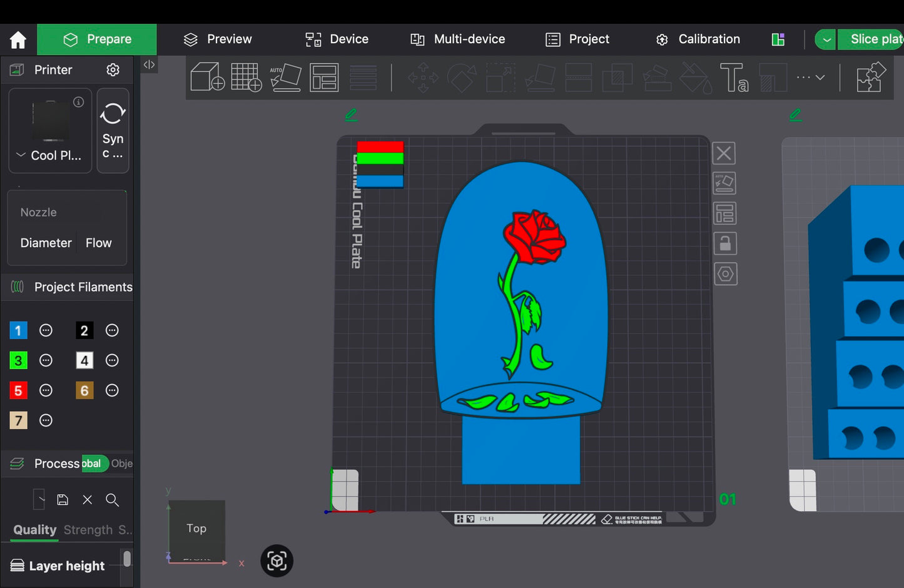The width and height of the screenshot is (904, 588).
Task: Switch to the Multi-device tab
Action: pos(457,39)
